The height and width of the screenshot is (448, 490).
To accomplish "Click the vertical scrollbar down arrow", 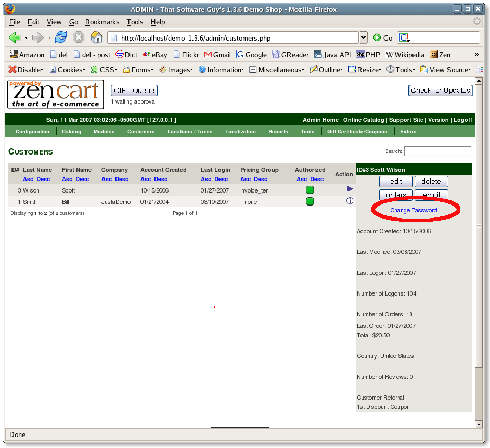I will point(479,424).
